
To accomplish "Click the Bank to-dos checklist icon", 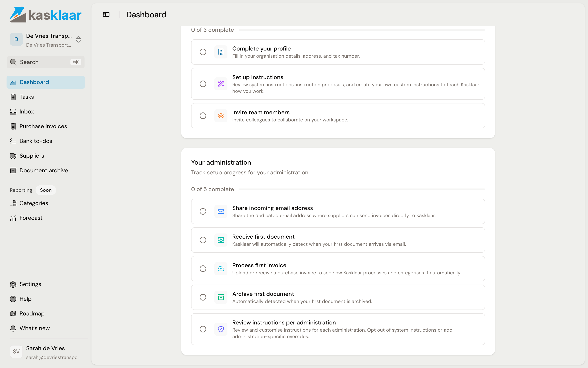I will pyautogui.click(x=13, y=141).
